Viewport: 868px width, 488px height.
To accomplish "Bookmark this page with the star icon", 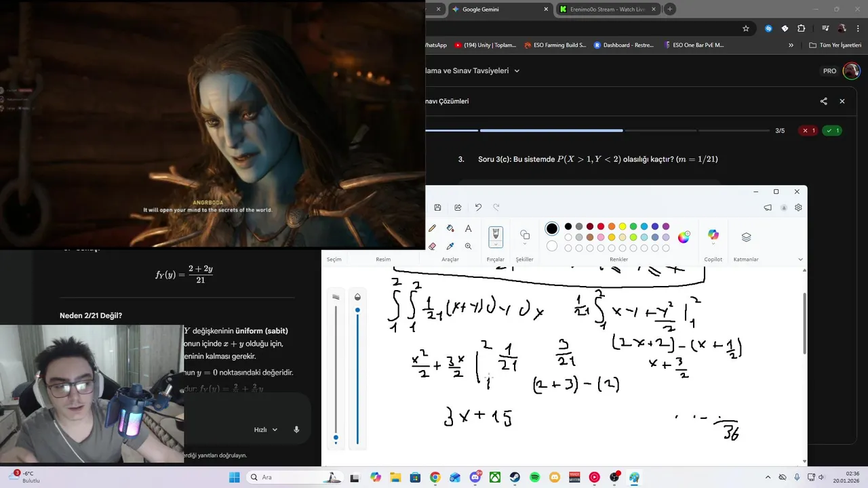I will 746,28.
